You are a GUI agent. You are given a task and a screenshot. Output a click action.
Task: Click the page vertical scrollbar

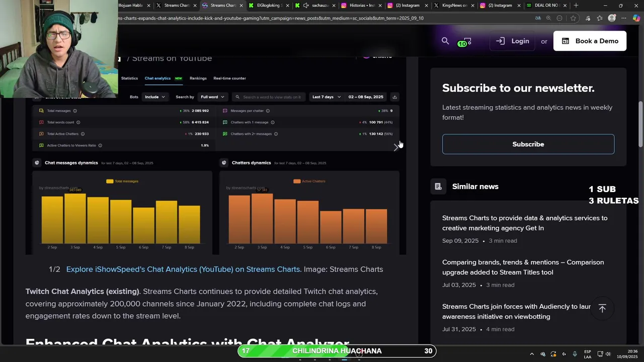coord(640,123)
